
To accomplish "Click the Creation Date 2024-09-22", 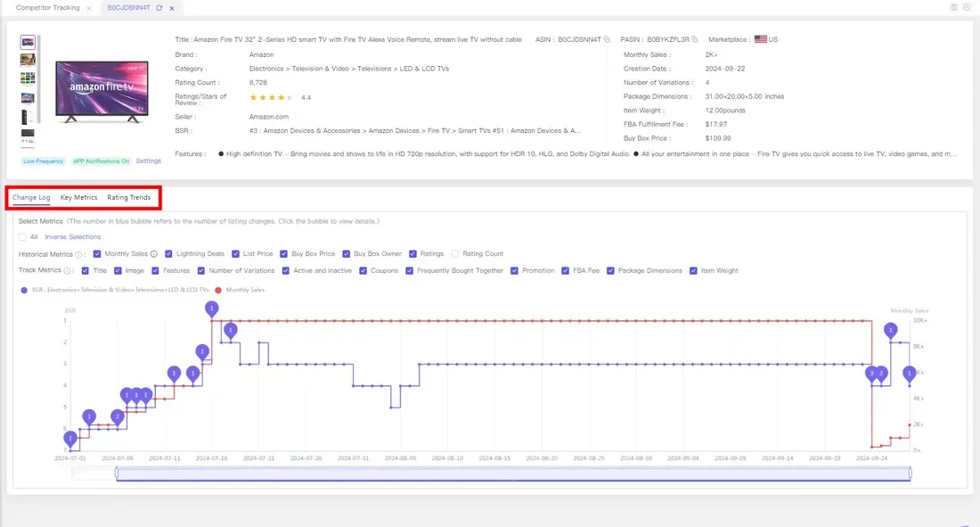I will [x=725, y=69].
